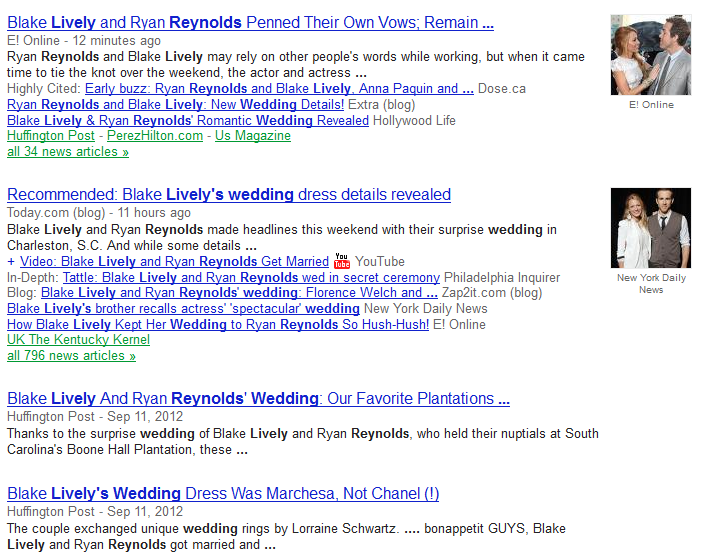Click the 'New York Daily News' thumbnail caption
This screenshot has height=559, width=704.
pyautogui.click(x=651, y=284)
